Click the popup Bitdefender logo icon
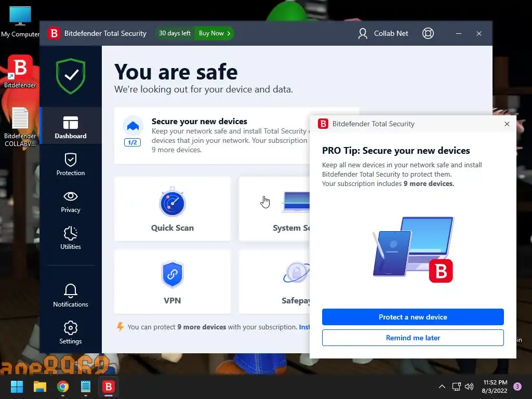The image size is (532, 399). pos(323,124)
